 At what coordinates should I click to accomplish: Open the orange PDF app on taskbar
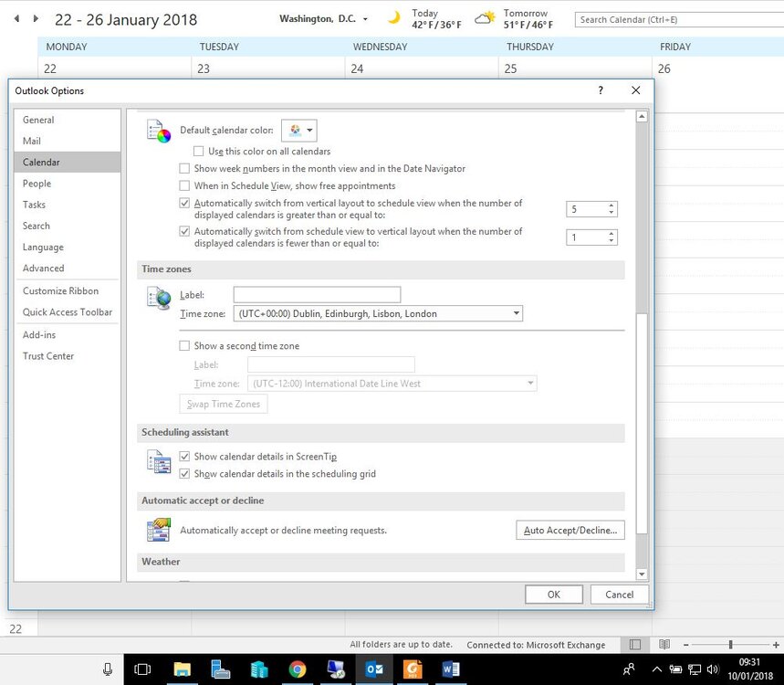point(413,669)
